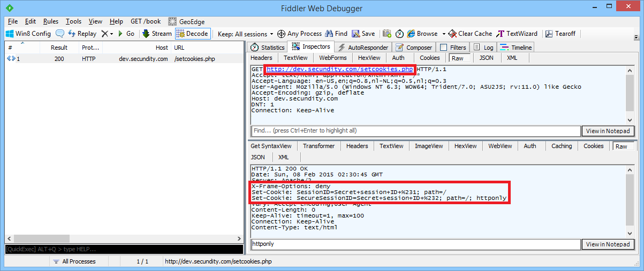Click the Tearoff toolbar button
Screen dimensions: 644x271
(x=560, y=33)
